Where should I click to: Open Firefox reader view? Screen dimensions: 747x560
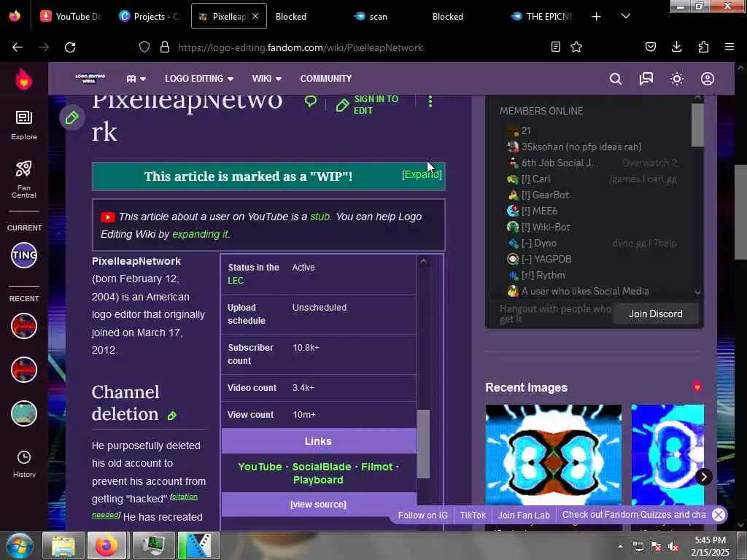coord(555,47)
